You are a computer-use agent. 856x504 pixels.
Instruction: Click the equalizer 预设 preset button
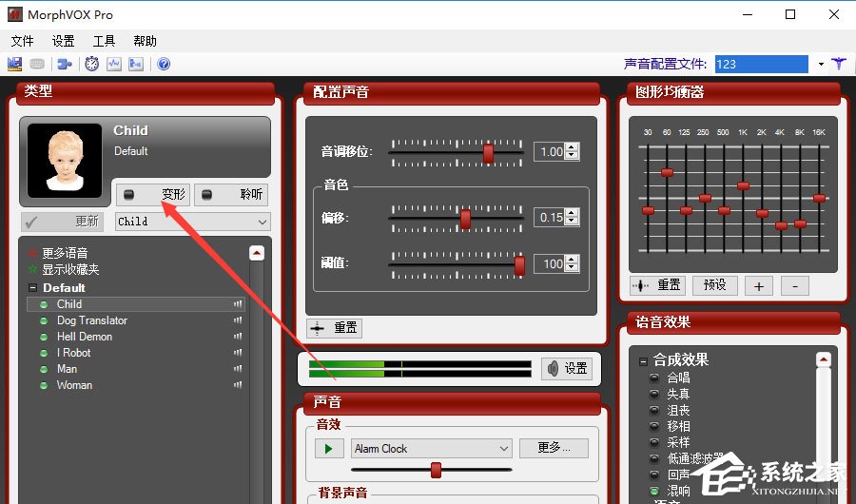pos(714,285)
